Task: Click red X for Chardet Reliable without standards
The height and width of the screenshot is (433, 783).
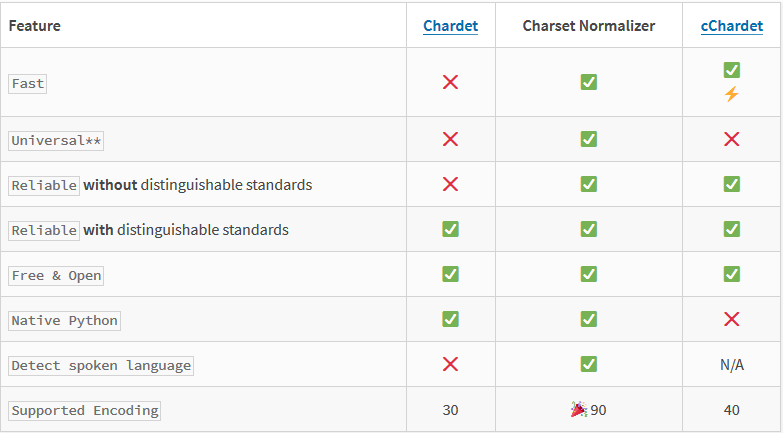Action: (450, 184)
